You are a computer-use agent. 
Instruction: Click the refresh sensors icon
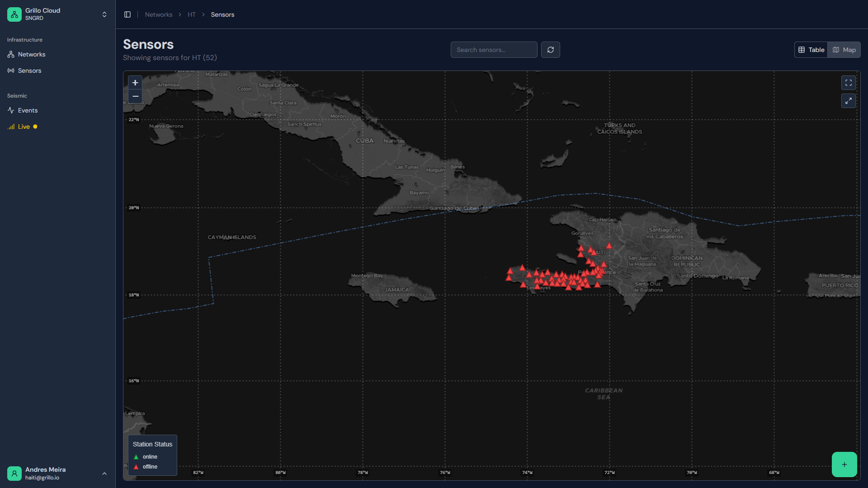click(550, 50)
